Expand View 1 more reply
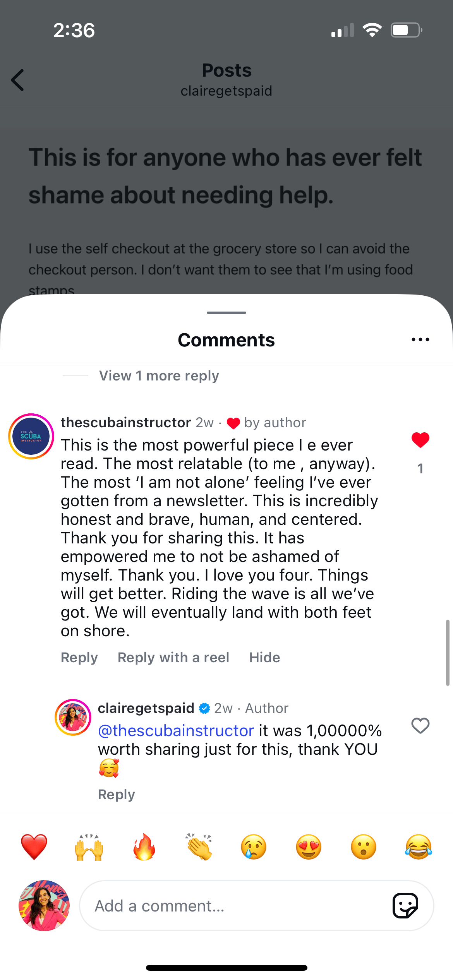 click(x=159, y=376)
